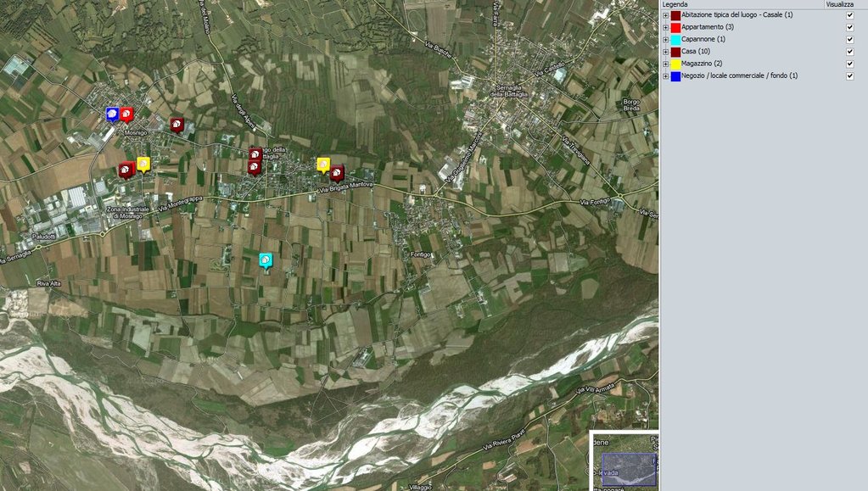Click the yellow marker above Zona Industriale di Mosnigo

143,164
